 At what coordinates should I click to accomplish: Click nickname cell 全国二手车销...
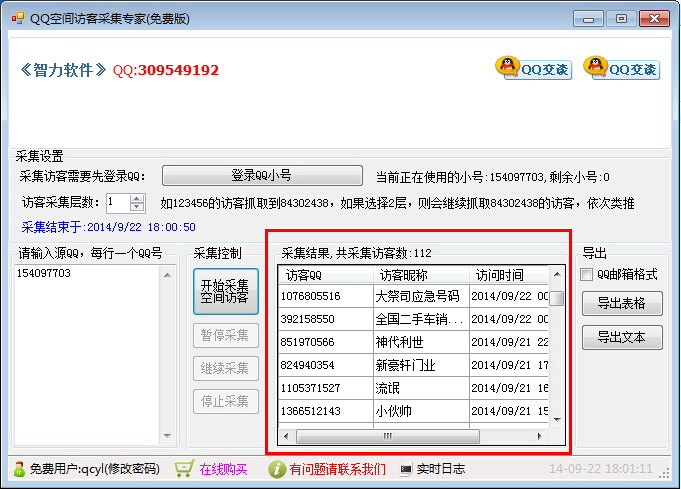click(x=421, y=319)
